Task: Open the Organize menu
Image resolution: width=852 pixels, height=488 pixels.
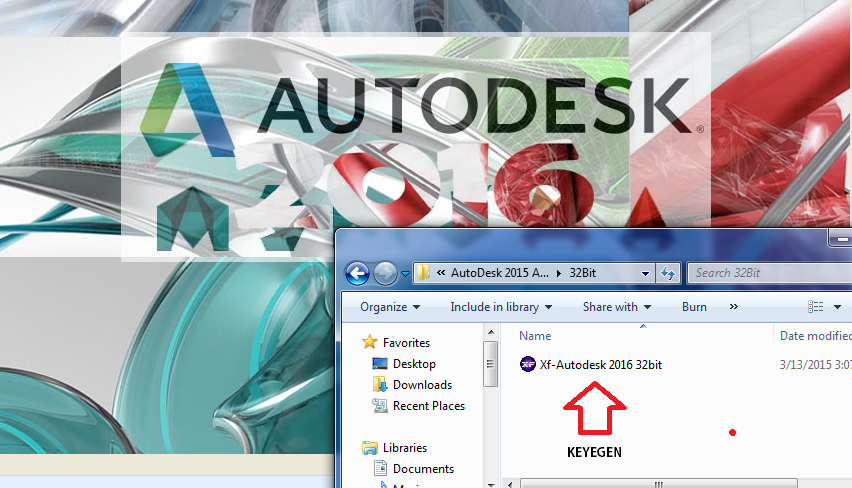Action: [390, 307]
